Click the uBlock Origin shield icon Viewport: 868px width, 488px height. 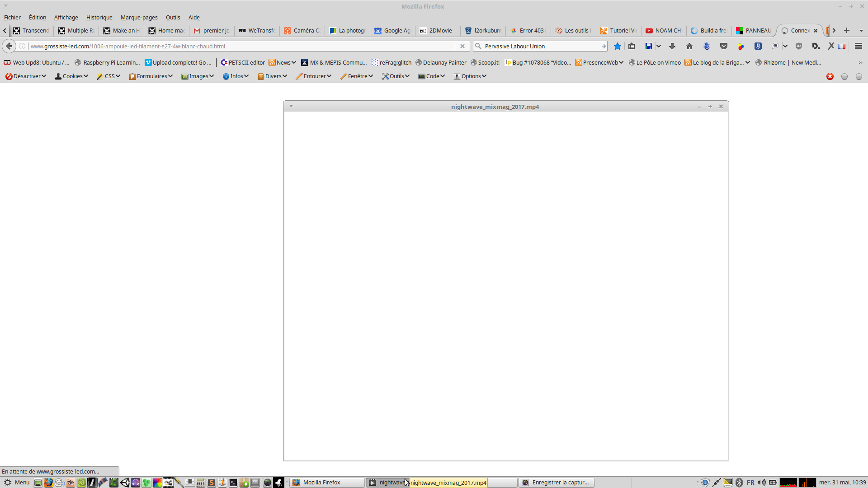tap(799, 46)
